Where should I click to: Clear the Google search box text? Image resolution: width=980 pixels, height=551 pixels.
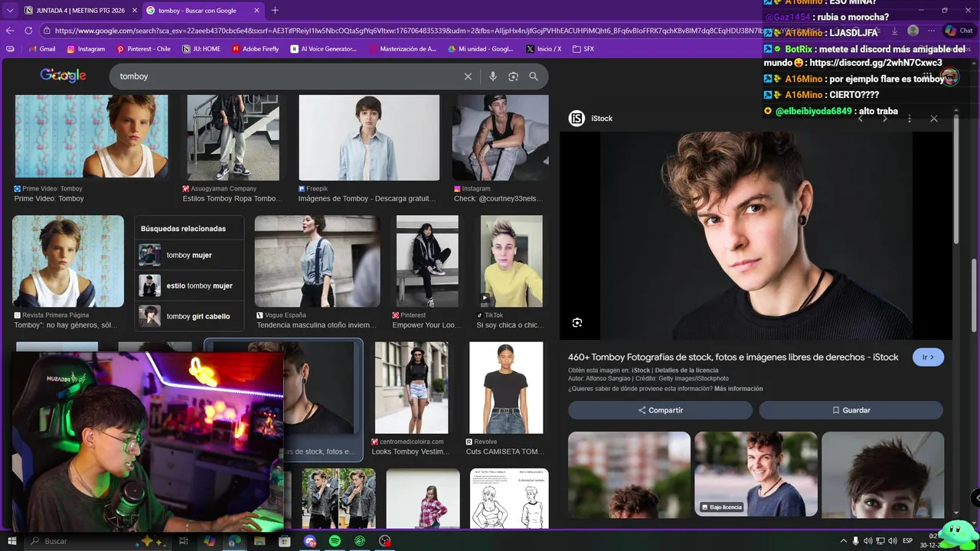click(468, 77)
